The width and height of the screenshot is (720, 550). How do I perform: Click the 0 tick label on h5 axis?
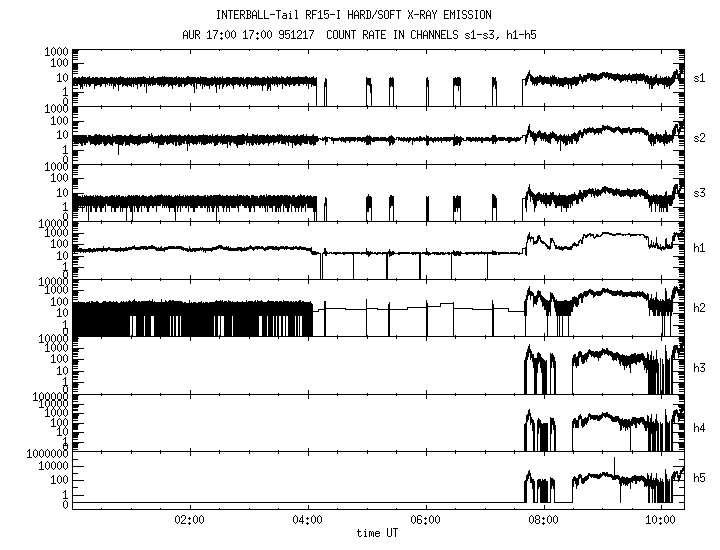pos(66,504)
